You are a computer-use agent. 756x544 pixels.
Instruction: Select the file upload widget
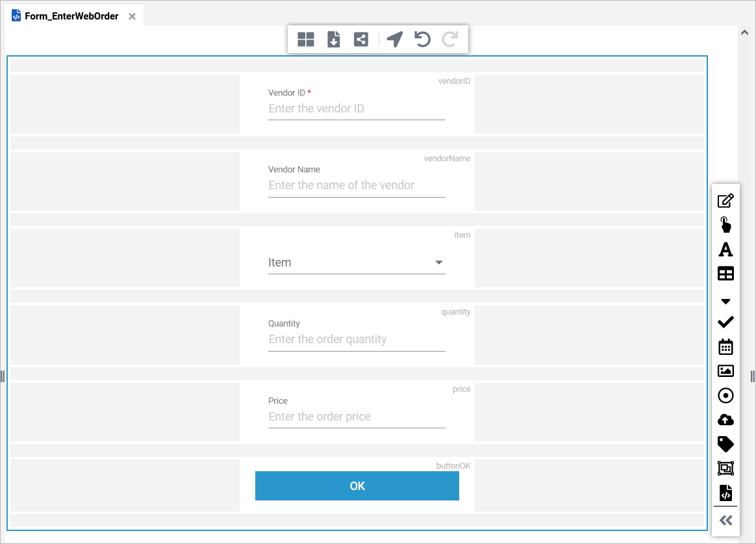pyautogui.click(x=725, y=420)
